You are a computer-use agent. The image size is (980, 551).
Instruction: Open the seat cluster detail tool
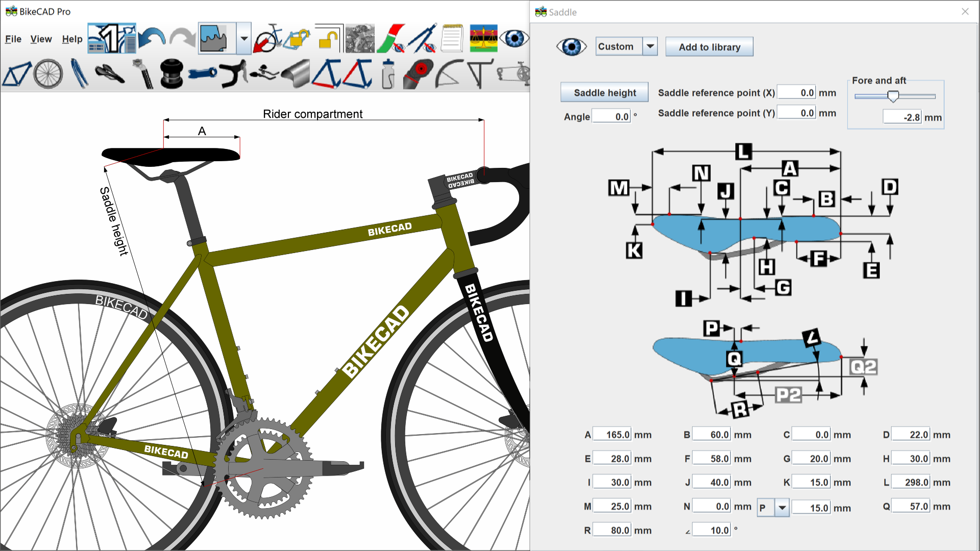click(419, 74)
